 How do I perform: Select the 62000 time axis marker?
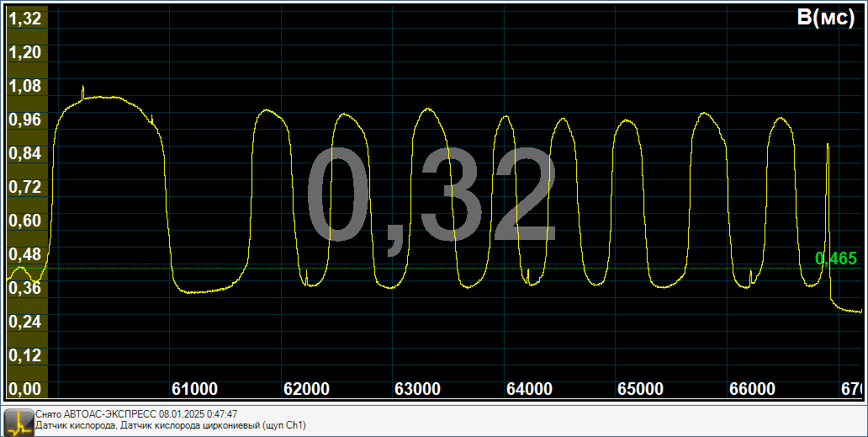point(306,389)
